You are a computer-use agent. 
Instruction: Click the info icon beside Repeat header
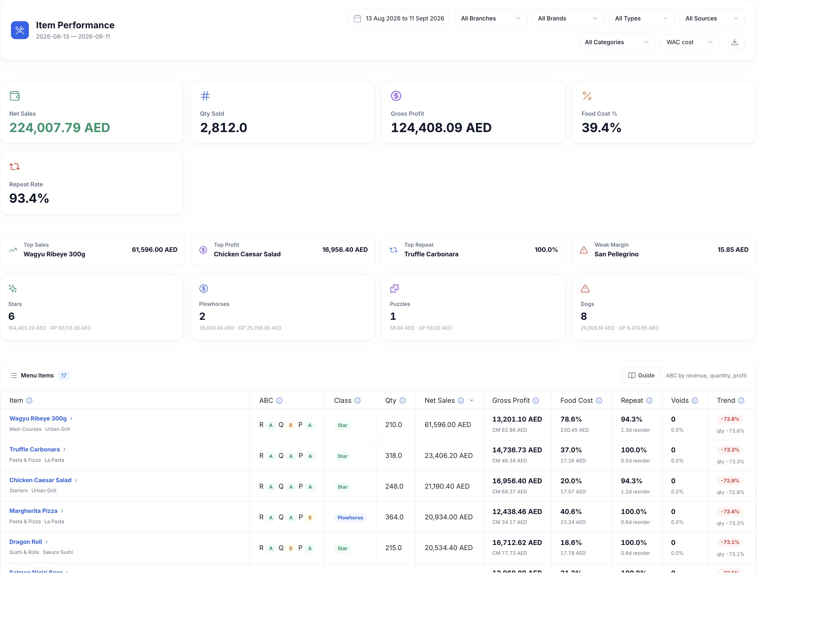(x=649, y=401)
